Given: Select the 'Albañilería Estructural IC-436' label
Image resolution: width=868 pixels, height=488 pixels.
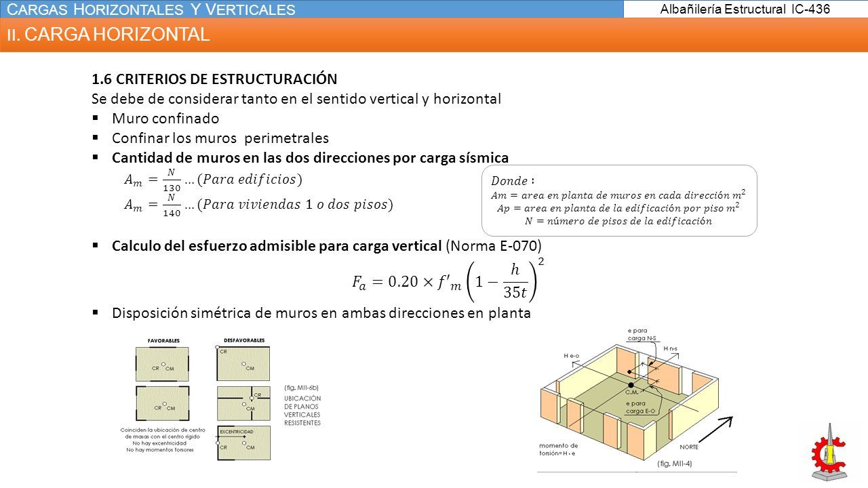Looking at the screenshot, I should (744, 9).
